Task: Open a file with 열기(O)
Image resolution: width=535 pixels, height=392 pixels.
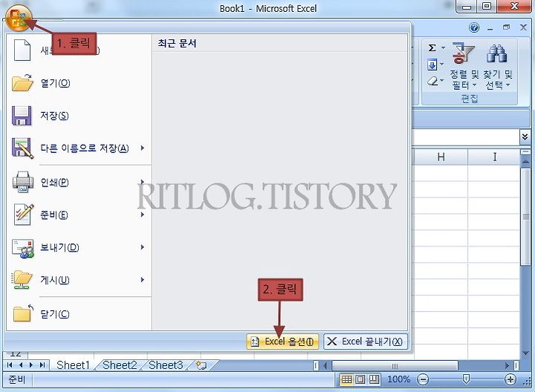Action: [x=55, y=83]
